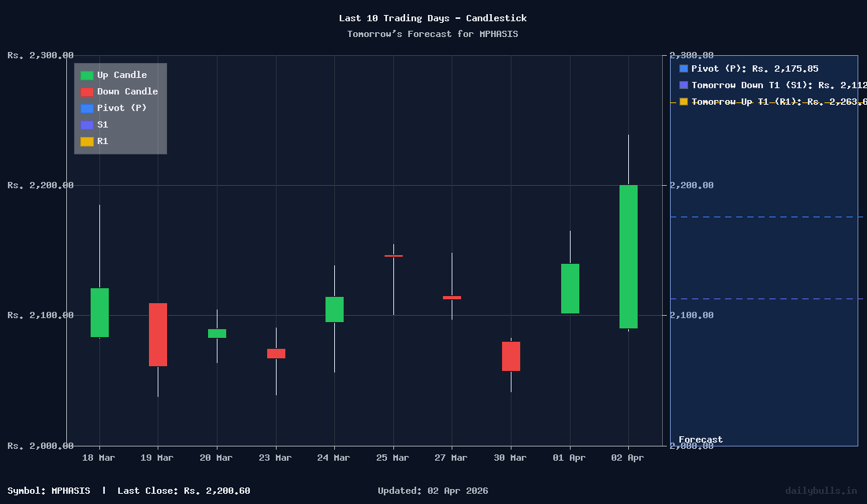Expand the Forecast panel
Screen dimensions: 867x504
pyautogui.click(x=701, y=439)
